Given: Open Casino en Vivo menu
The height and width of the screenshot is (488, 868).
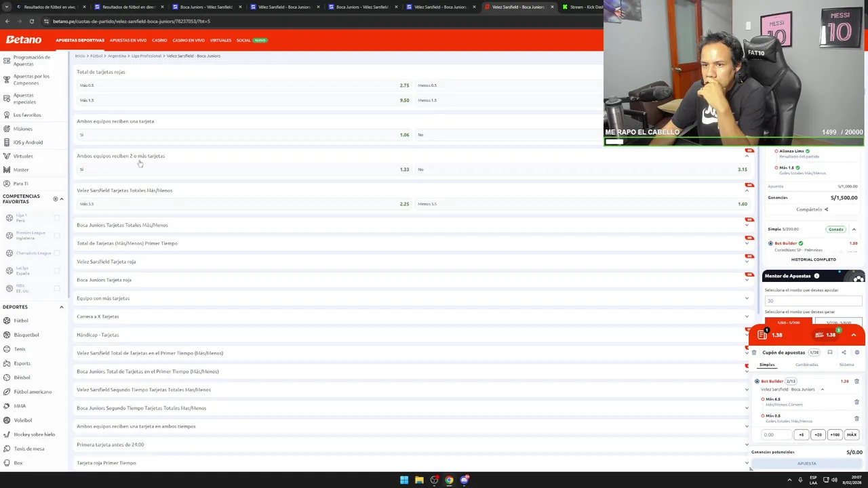Looking at the screenshot, I should point(189,40).
